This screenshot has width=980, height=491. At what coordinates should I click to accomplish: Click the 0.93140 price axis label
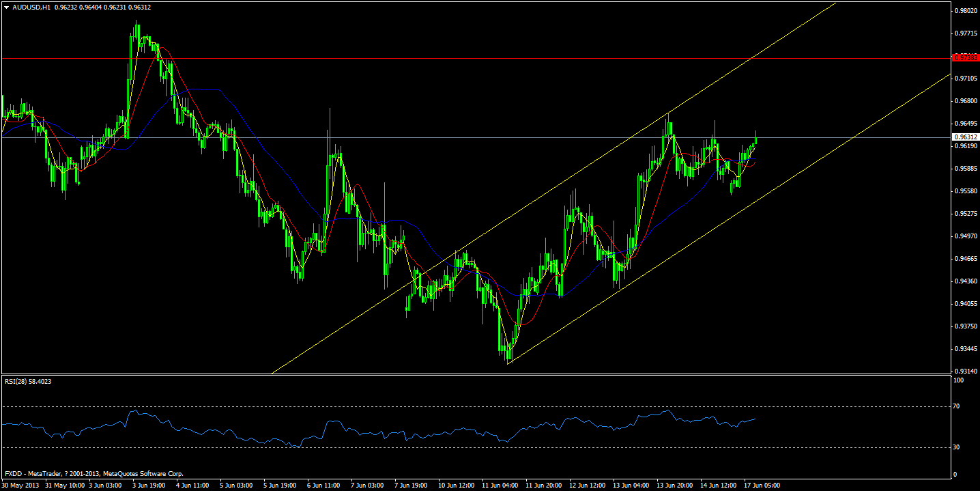[965, 371]
